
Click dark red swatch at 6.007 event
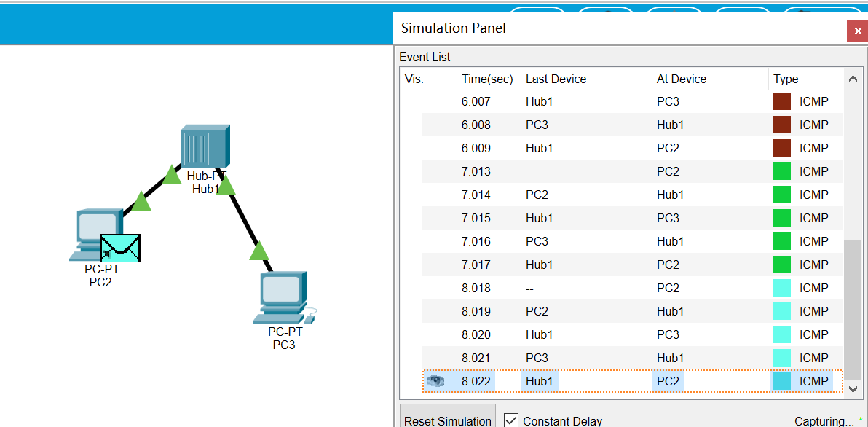782,101
